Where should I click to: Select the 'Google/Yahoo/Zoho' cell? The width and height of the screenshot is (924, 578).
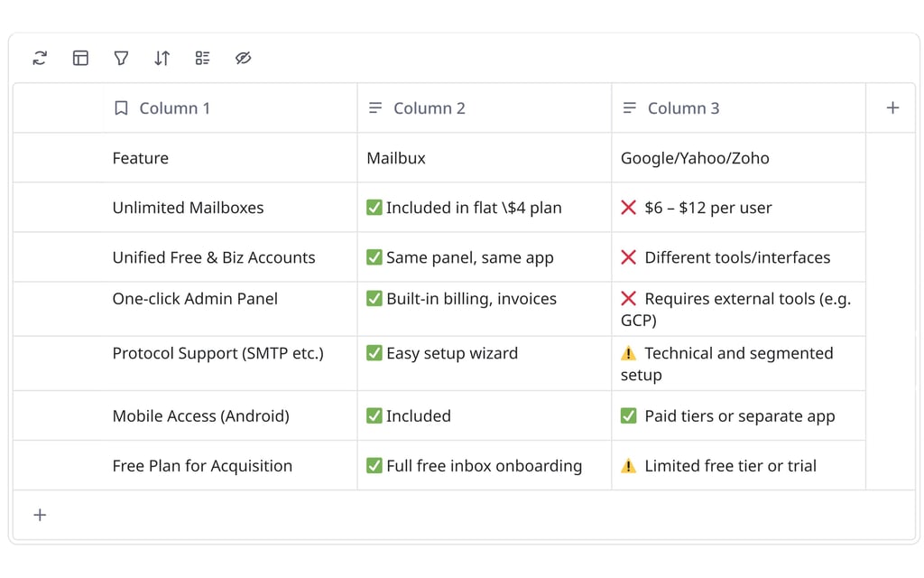(x=739, y=158)
